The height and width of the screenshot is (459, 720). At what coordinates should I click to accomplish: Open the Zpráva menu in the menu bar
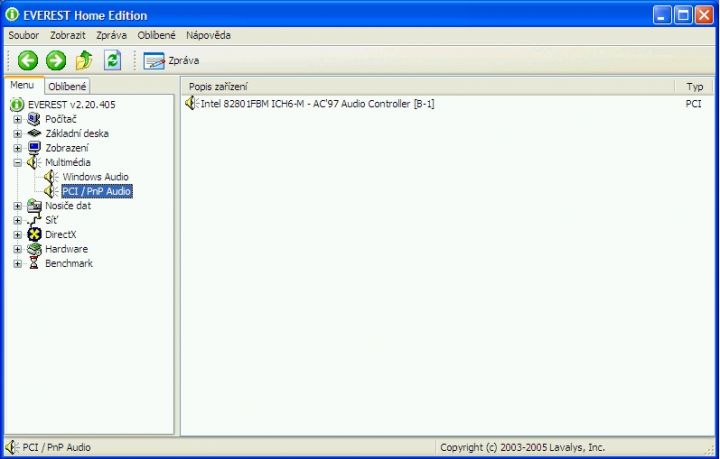111,35
